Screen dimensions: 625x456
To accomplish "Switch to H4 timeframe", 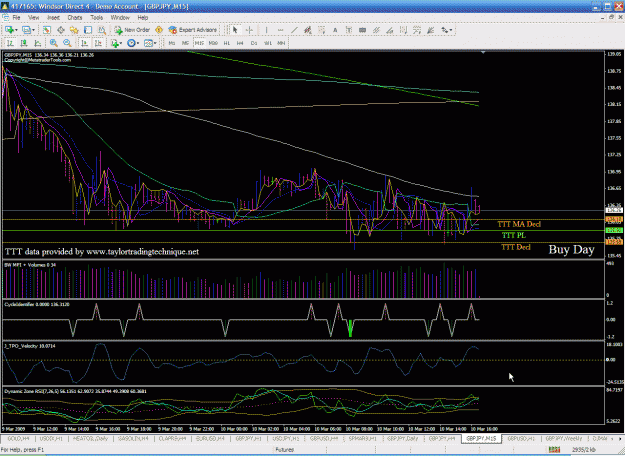I will (240, 43).
